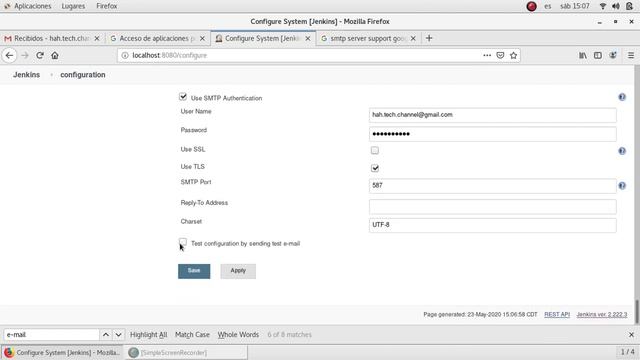
Task: Open the es keyboard layout indicator
Action: [x=548, y=6]
